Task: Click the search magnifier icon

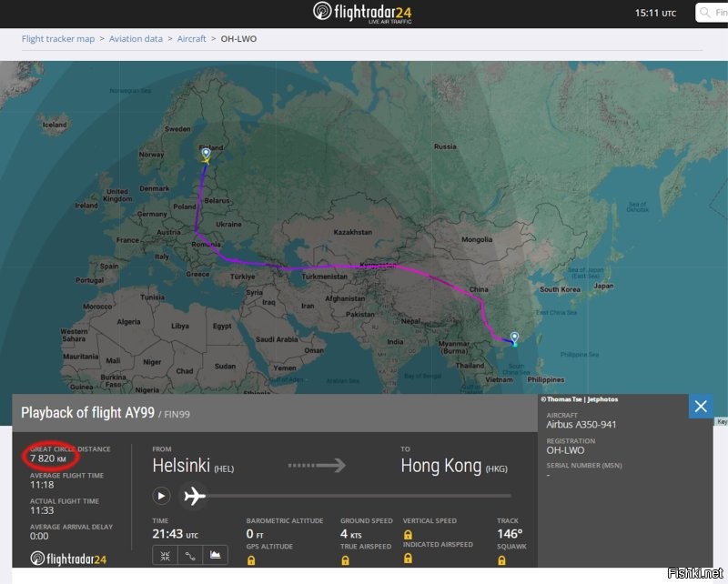Action: click(x=704, y=13)
